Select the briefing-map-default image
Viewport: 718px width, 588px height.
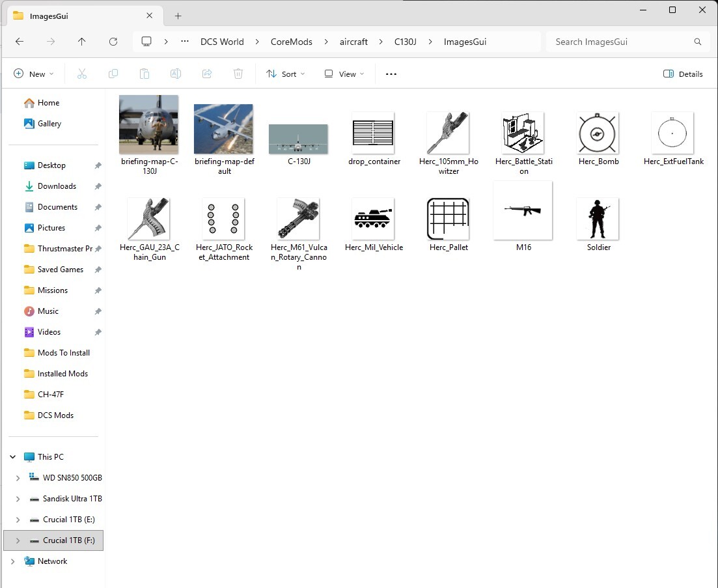[x=224, y=139]
